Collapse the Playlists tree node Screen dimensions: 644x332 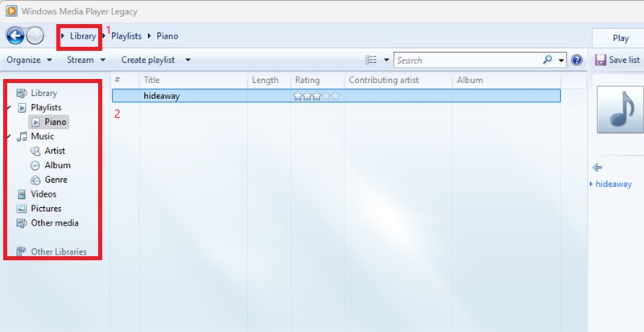tap(9, 108)
